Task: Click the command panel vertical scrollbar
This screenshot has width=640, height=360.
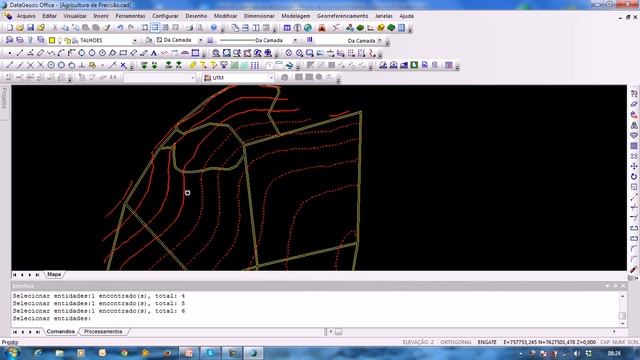Action: pos(622,309)
